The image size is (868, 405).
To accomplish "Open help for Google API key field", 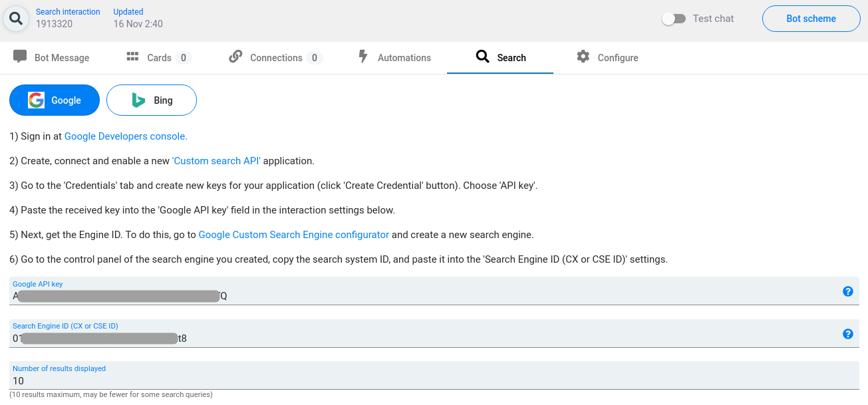I will pos(848,291).
